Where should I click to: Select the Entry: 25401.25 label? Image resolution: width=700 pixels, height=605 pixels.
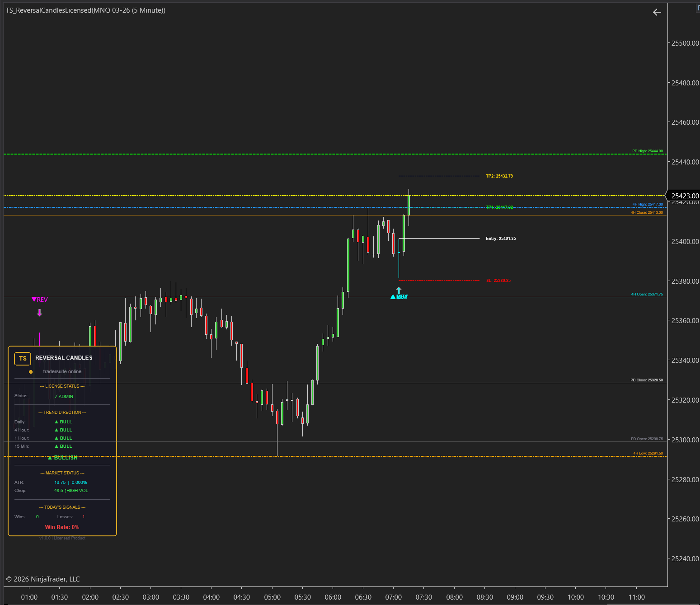click(x=501, y=239)
